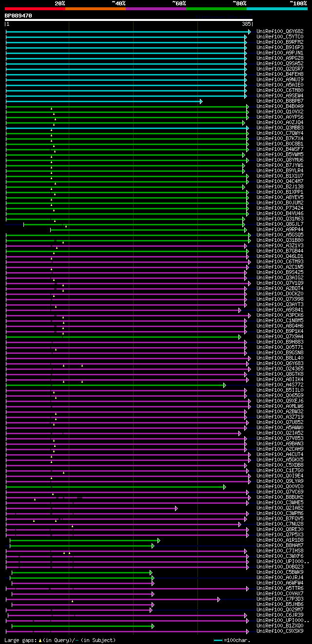
Task: Click the green alignment bar of Q7X9A4
Action: tap(123, 337)
